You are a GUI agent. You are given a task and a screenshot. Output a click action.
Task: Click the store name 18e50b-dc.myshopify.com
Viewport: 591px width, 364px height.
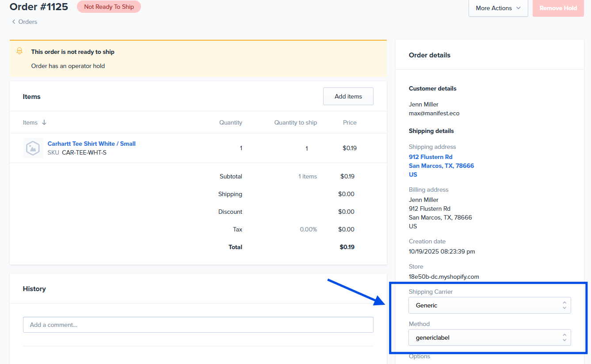click(x=444, y=277)
